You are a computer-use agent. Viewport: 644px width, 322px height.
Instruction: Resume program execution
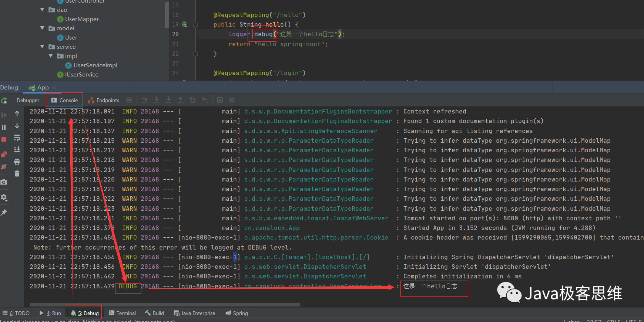click(x=4, y=115)
